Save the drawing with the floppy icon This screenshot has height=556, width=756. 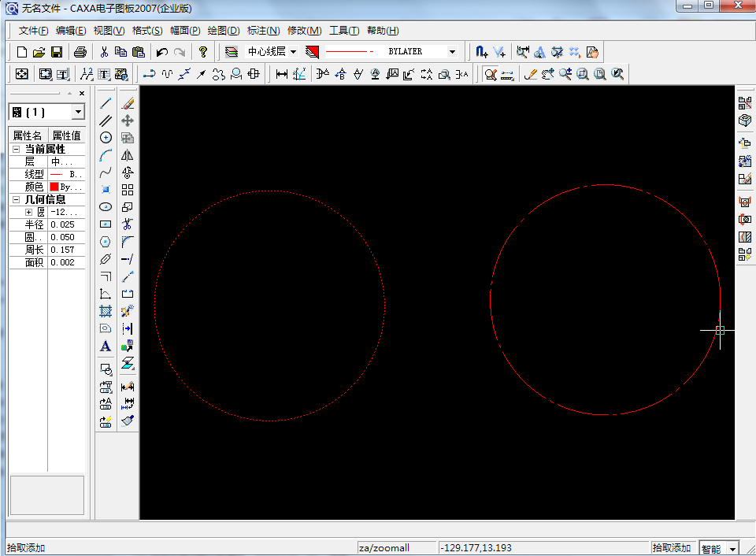[x=57, y=52]
